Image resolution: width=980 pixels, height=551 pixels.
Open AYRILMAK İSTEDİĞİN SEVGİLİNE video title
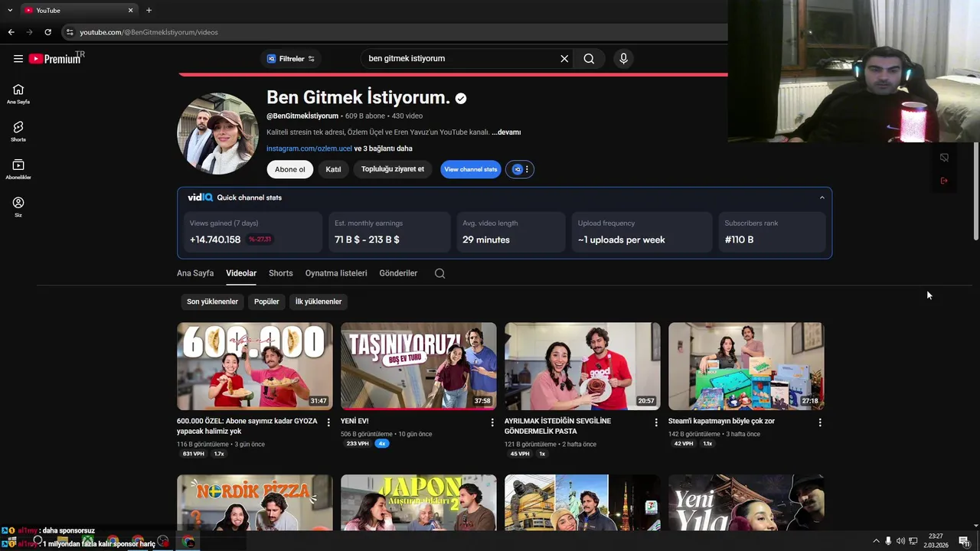pyautogui.click(x=557, y=425)
